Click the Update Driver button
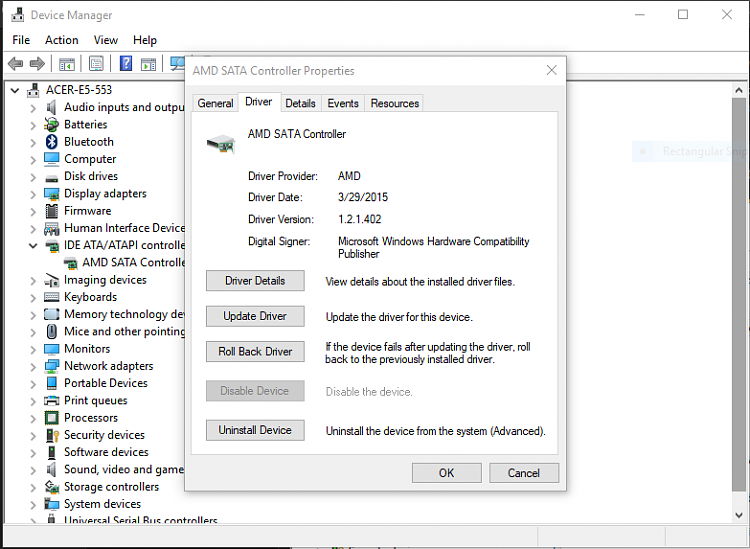 [255, 316]
